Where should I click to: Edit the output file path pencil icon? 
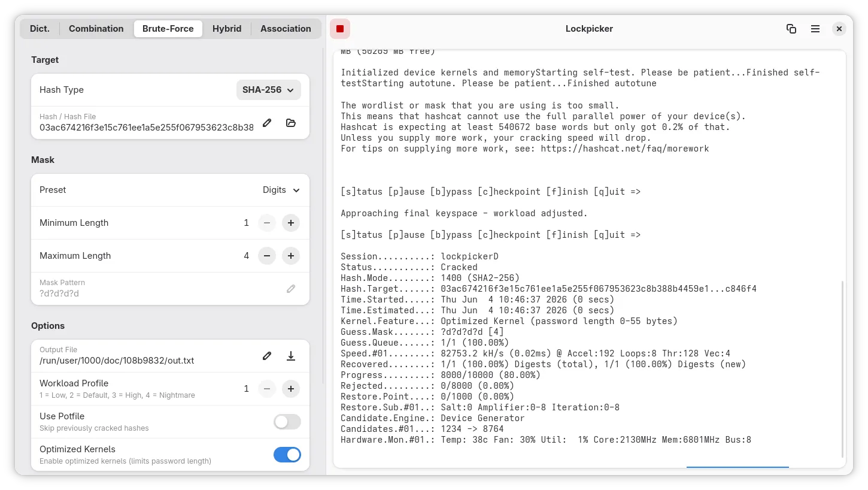click(267, 356)
